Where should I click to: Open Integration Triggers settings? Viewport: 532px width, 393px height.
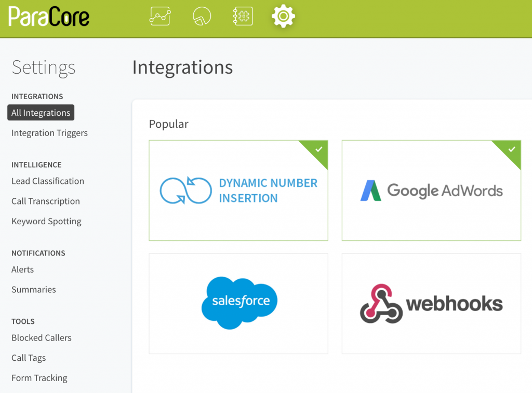49,133
